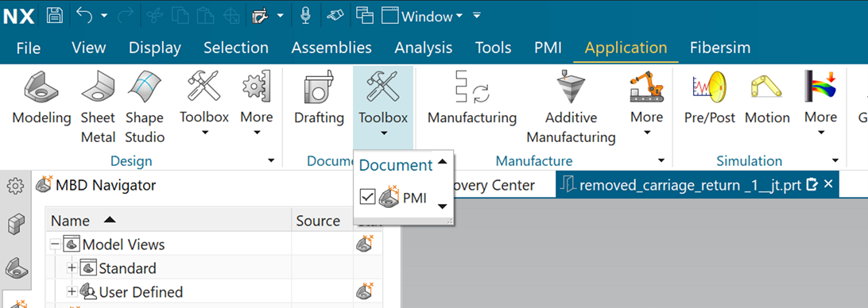Screen dimensions: 868x308
Task: Launch the Modeling application
Action: click(x=41, y=98)
